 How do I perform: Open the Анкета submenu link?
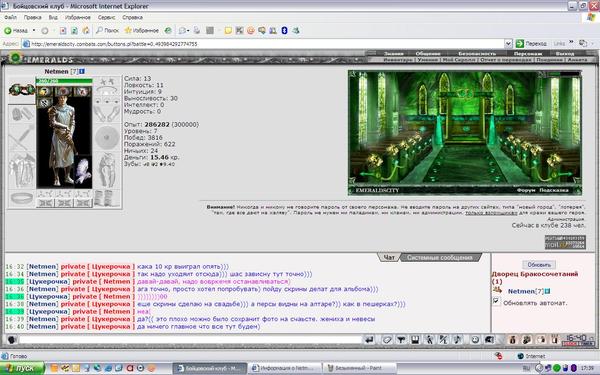pyautogui.click(x=577, y=60)
